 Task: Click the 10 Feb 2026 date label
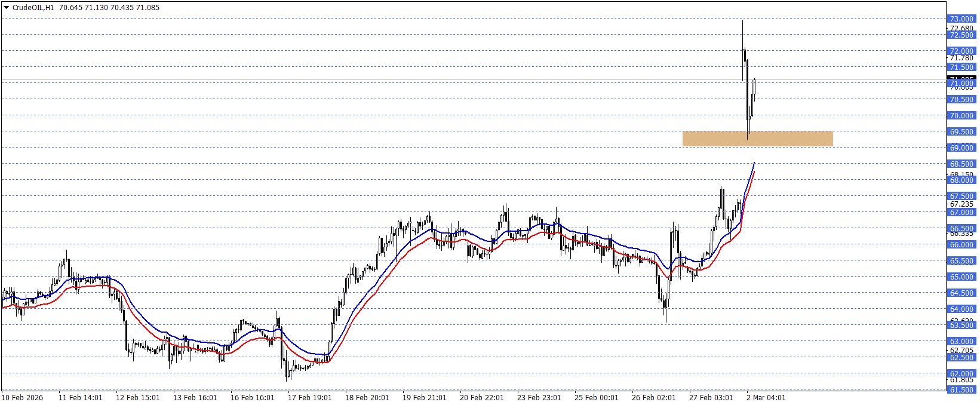(23, 398)
